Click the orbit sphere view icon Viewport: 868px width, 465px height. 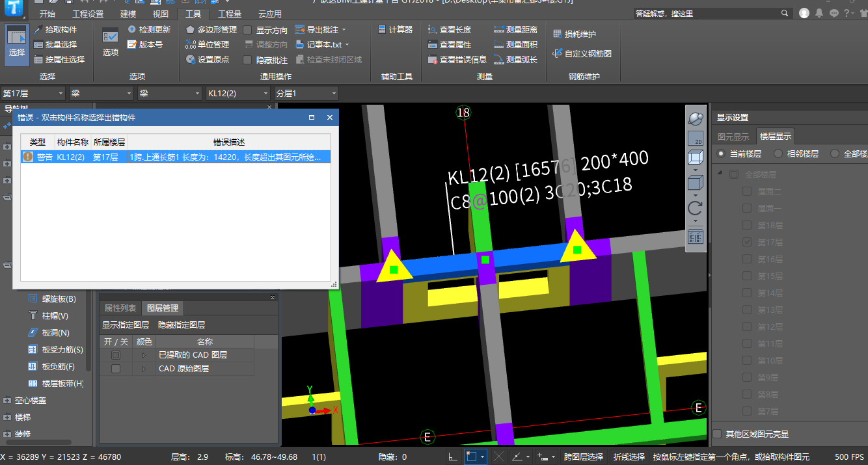(695, 119)
